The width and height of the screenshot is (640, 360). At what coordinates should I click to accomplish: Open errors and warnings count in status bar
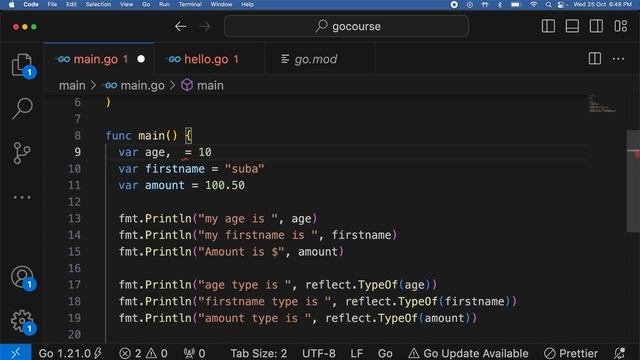coord(143,353)
